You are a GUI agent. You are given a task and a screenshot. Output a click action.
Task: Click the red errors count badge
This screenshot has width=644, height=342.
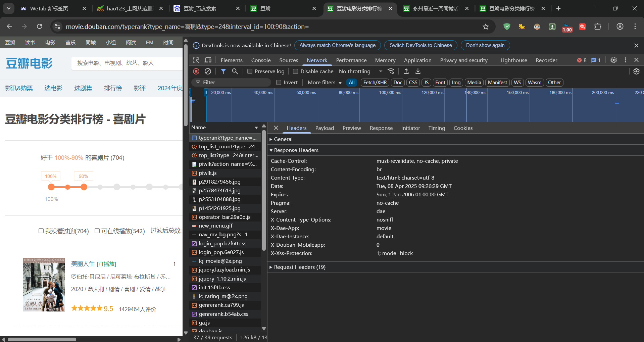pyautogui.click(x=582, y=60)
